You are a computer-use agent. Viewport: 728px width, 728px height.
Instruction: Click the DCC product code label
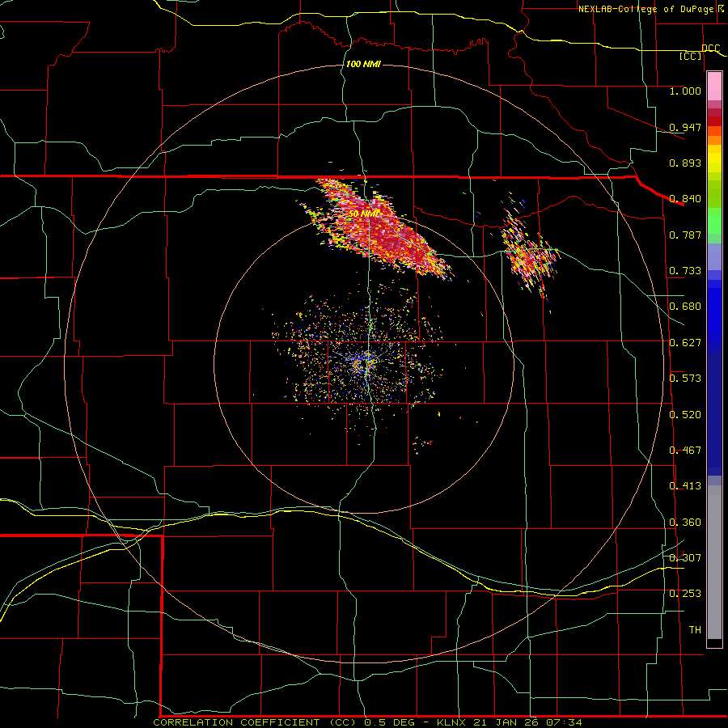tap(710, 49)
